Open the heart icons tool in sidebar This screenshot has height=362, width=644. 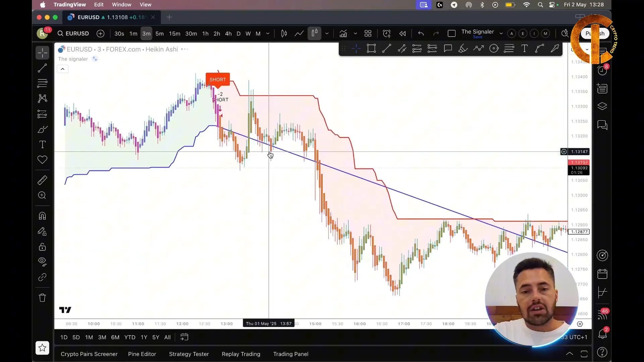42,160
